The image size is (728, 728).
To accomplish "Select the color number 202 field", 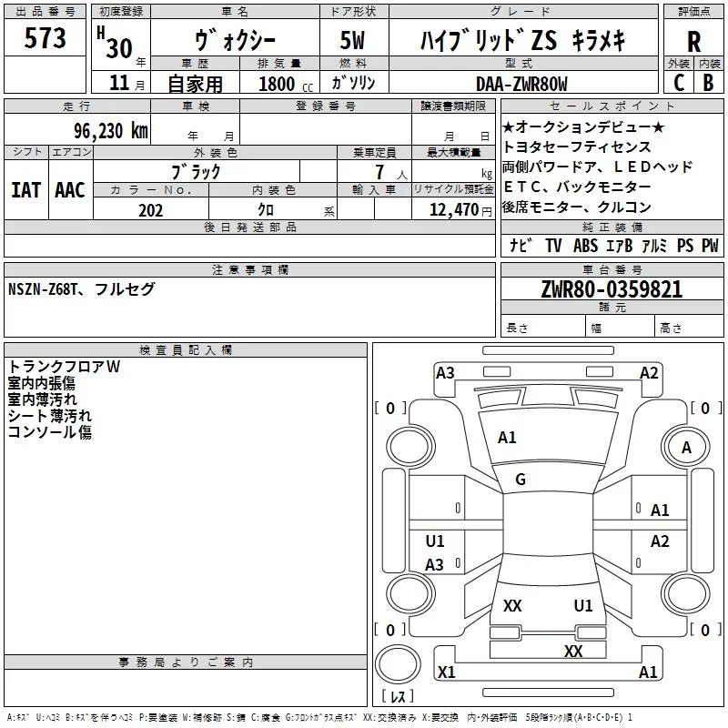I will tap(151, 210).
